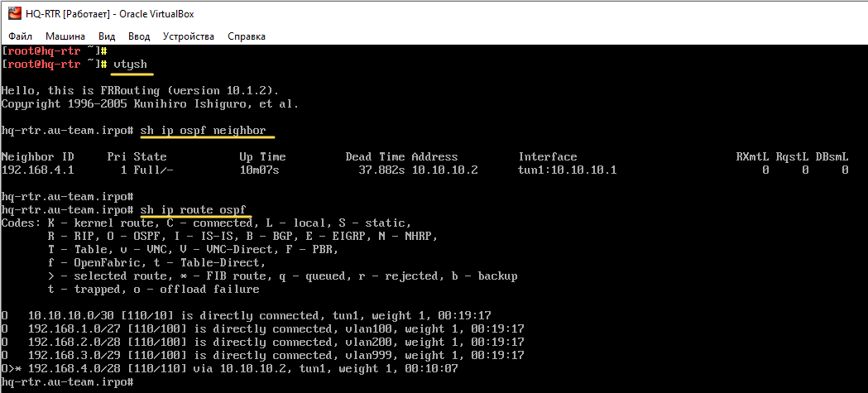Open the Ввод menu
868x393 pixels.
pos(139,36)
